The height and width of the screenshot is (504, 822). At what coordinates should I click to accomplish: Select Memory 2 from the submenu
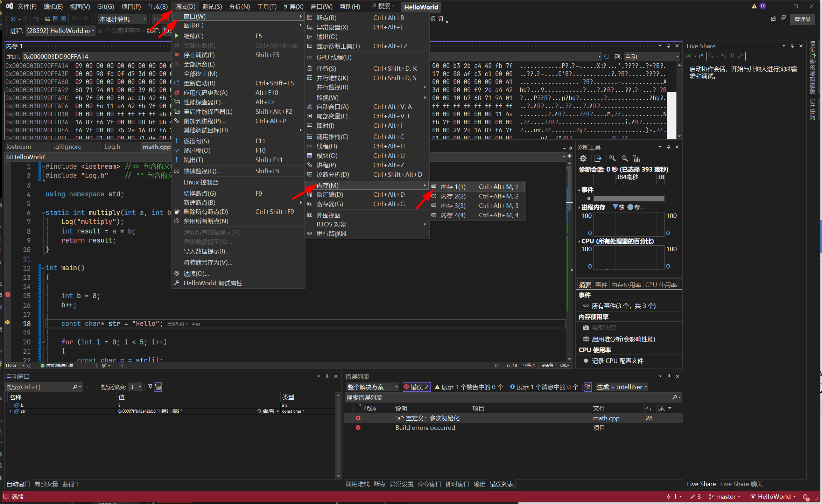pyautogui.click(x=453, y=196)
